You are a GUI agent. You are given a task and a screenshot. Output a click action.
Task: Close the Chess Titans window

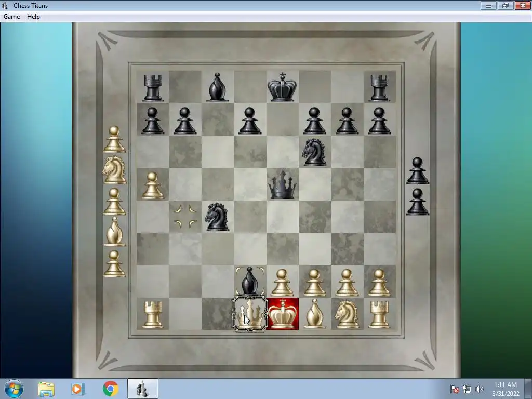point(523,5)
